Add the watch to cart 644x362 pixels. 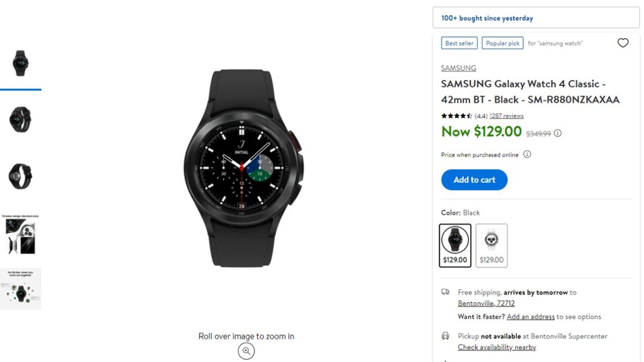474,180
